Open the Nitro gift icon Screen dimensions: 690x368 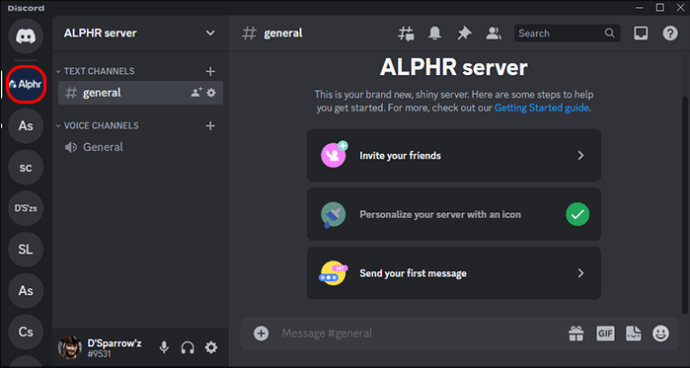tap(576, 333)
